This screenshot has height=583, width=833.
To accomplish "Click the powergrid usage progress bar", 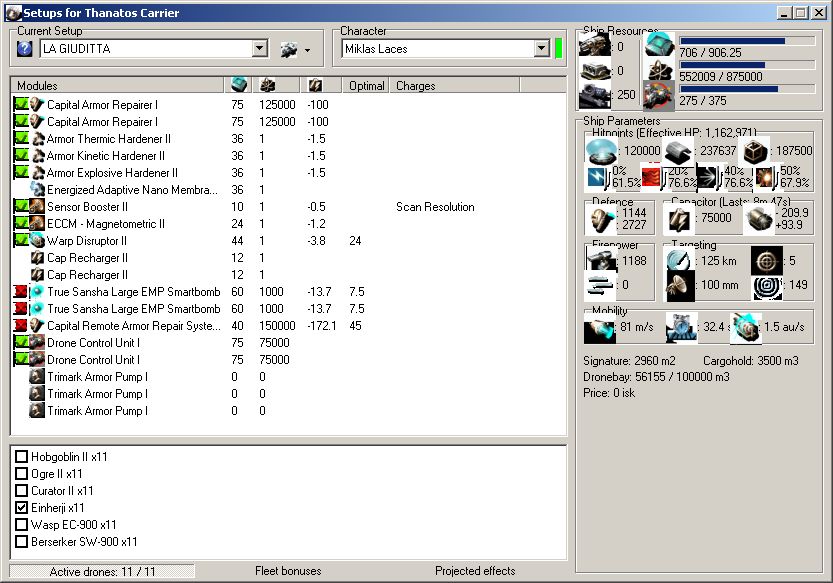I will [747, 65].
